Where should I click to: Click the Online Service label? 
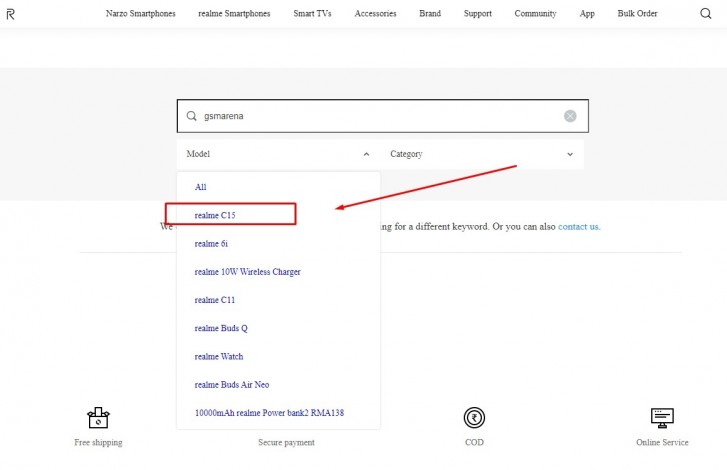662,442
